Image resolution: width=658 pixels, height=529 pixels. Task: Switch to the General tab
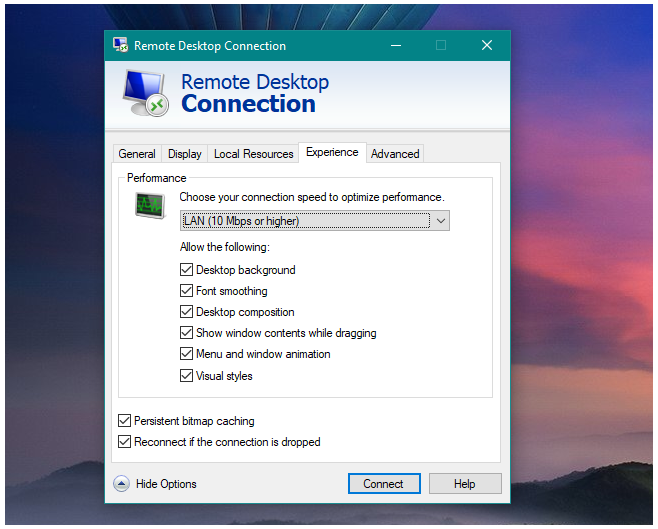137,154
